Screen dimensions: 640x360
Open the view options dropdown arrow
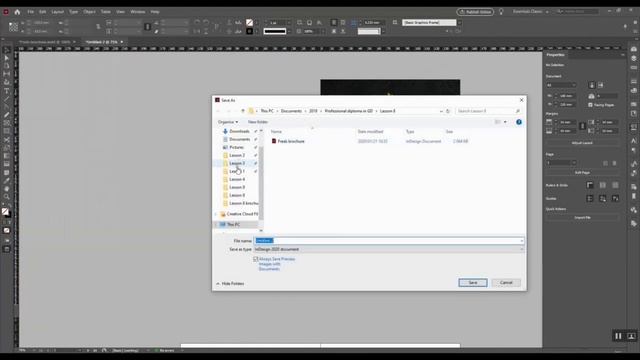click(x=505, y=122)
